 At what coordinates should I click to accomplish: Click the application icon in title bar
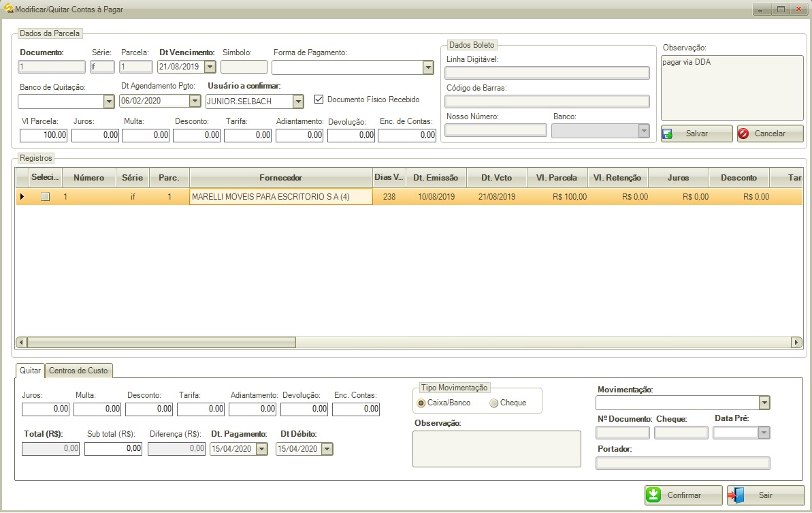click(8, 8)
